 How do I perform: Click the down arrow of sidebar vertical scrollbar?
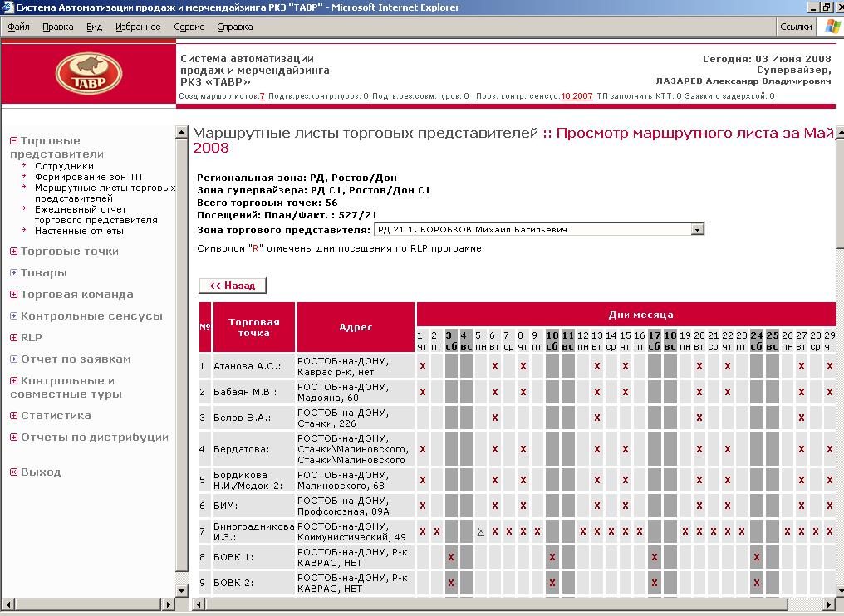point(182,590)
